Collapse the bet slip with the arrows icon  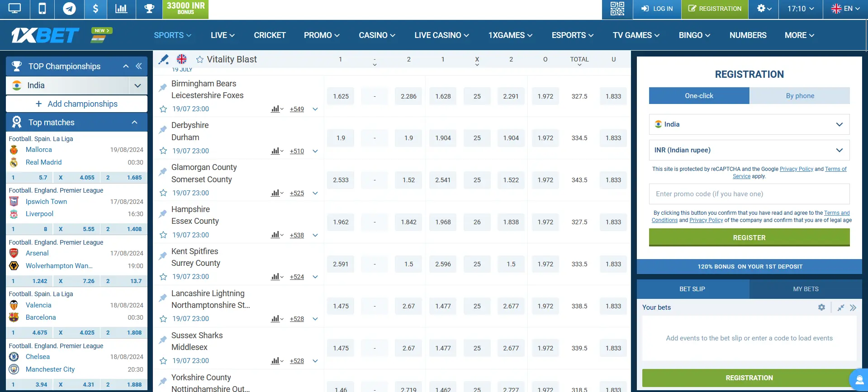coord(841,307)
